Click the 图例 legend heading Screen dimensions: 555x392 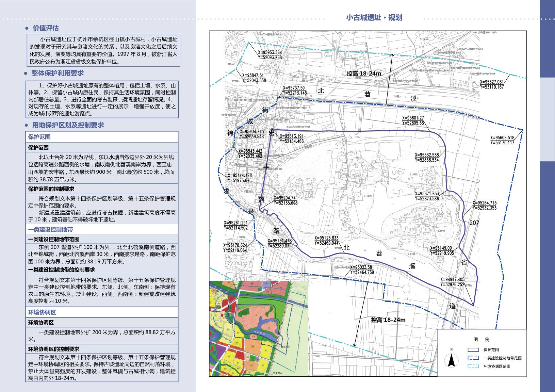click(x=481, y=339)
